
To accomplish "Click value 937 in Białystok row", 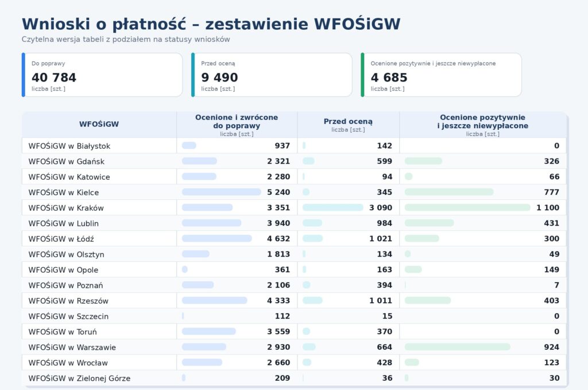I will [283, 145].
